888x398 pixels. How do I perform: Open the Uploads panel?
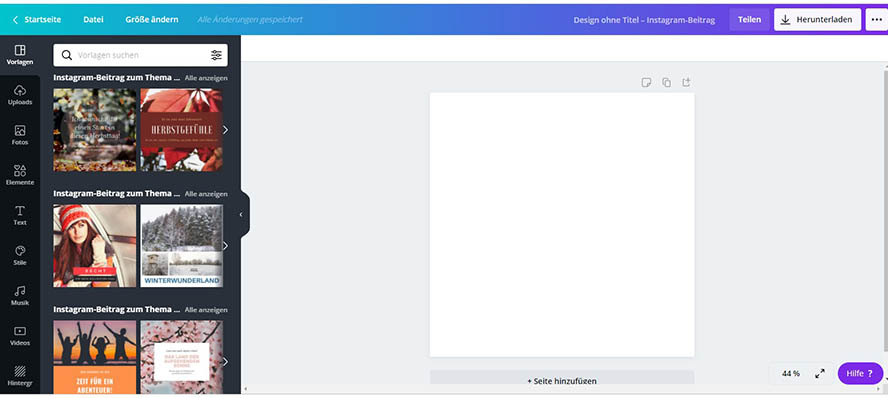point(20,95)
